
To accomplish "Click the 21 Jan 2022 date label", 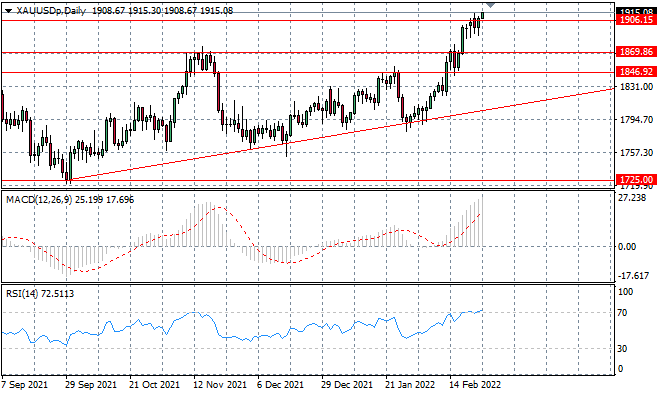I will [x=410, y=385].
